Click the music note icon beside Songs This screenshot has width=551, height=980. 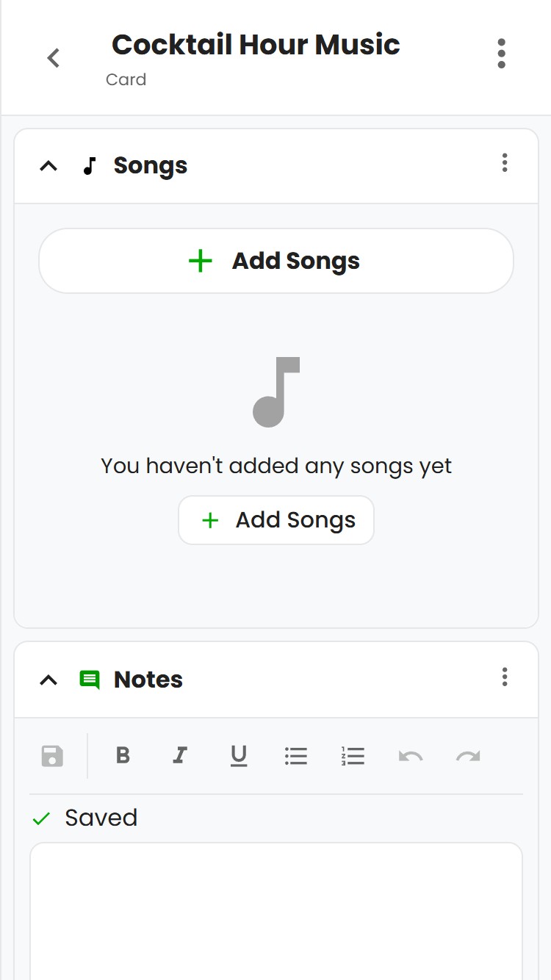click(x=90, y=166)
